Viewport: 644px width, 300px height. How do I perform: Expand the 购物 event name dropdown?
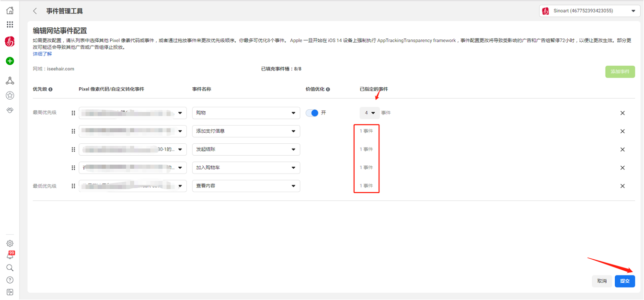(x=246, y=113)
